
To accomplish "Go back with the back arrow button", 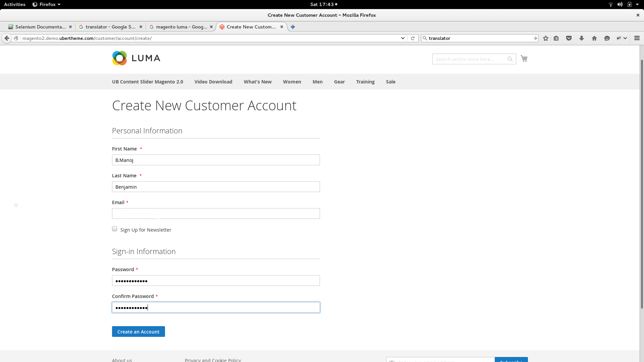I will click(7, 38).
